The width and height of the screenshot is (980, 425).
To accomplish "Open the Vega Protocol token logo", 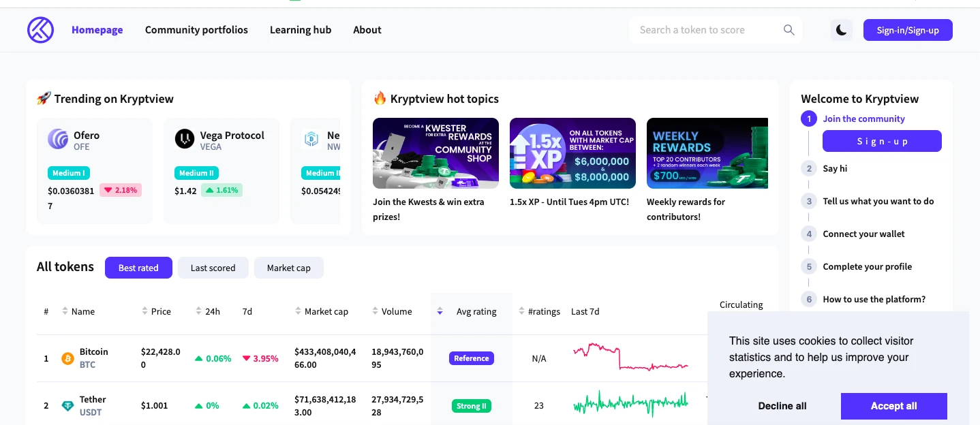I will point(185,139).
